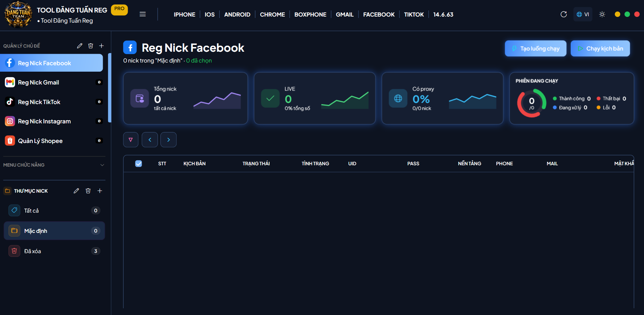
Task: Select Reg Nick Facebook in sidebar
Action: tap(51, 63)
